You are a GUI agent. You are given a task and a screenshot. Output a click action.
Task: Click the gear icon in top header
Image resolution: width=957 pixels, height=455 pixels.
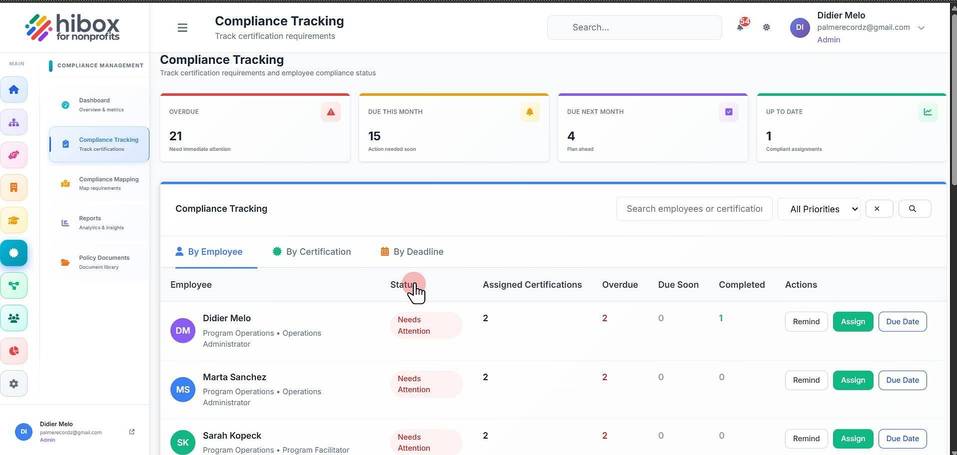(767, 27)
